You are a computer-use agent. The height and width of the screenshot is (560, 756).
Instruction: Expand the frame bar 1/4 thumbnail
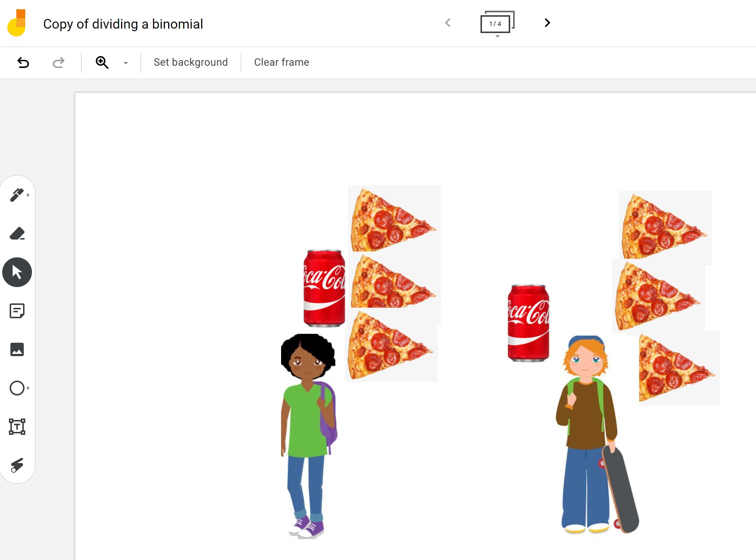(x=497, y=23)
